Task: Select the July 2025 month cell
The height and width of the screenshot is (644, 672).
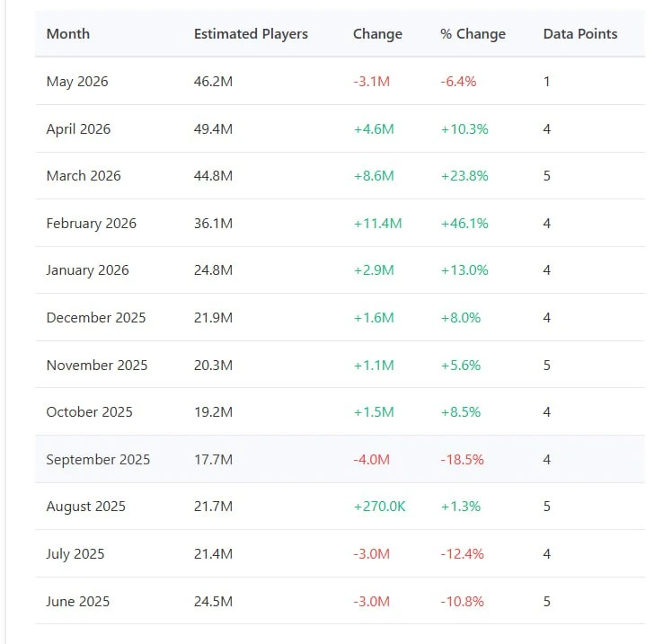Action: [x=75, y=554]
